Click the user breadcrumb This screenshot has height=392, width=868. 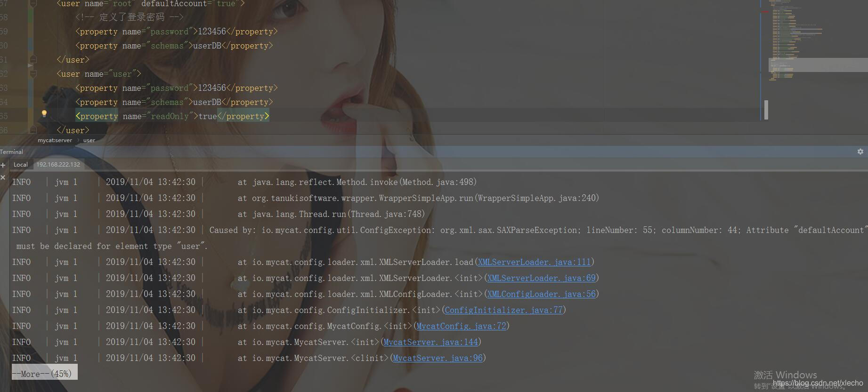click(x=89, y=140)
